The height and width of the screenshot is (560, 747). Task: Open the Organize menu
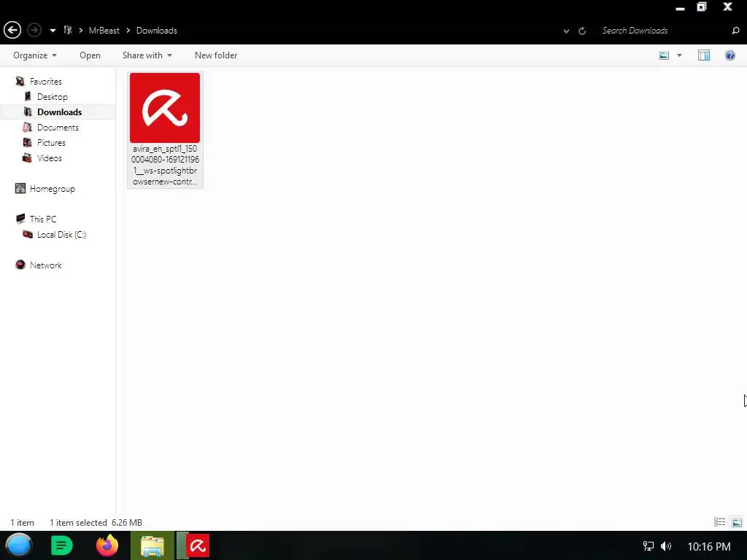click(x=35, y=55)
